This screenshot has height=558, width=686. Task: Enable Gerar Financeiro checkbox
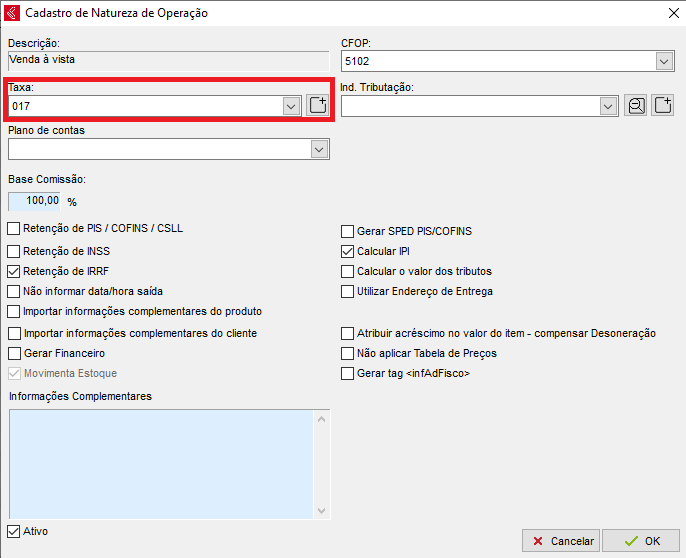pyautogui.click(x=14, y=353)
